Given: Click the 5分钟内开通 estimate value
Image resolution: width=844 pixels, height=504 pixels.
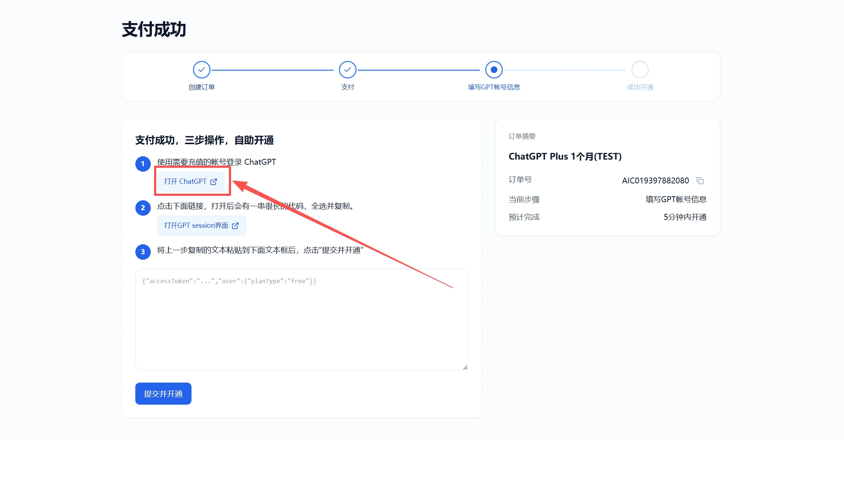Looking at the screenshot, I should 685,217.
